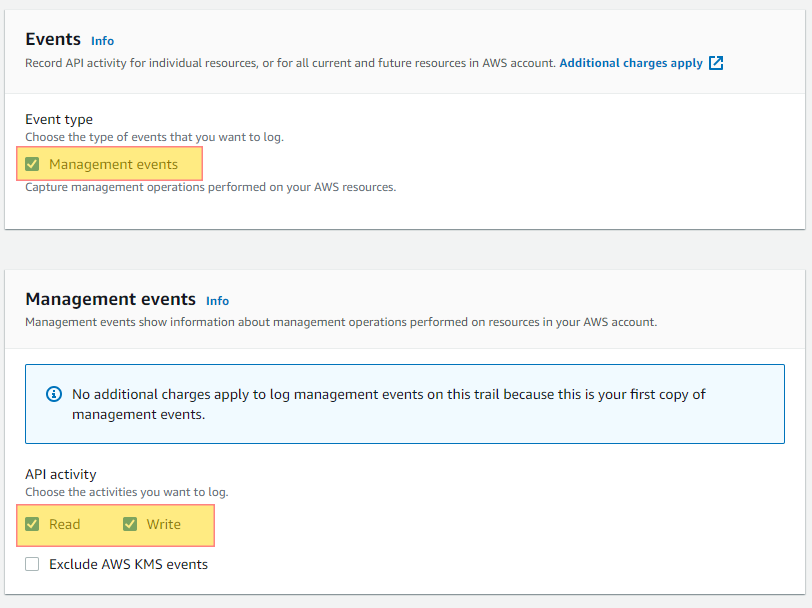This screenshot has height=608, width=812.
Task: Click the Choose the activities helper text
Action: coord(126,492)
